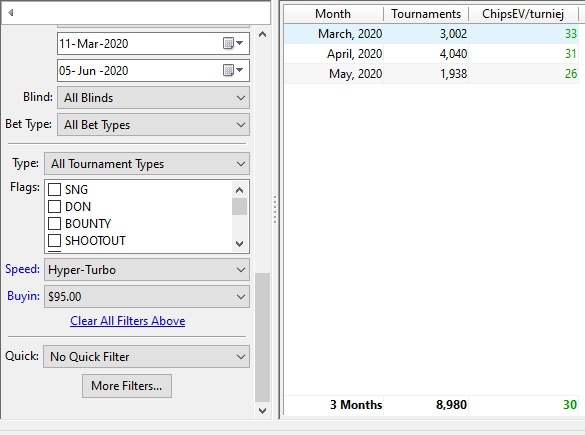Click the panel splitter grip dots
The height and width of the screenshot is (435, 585).
(275, 210)
